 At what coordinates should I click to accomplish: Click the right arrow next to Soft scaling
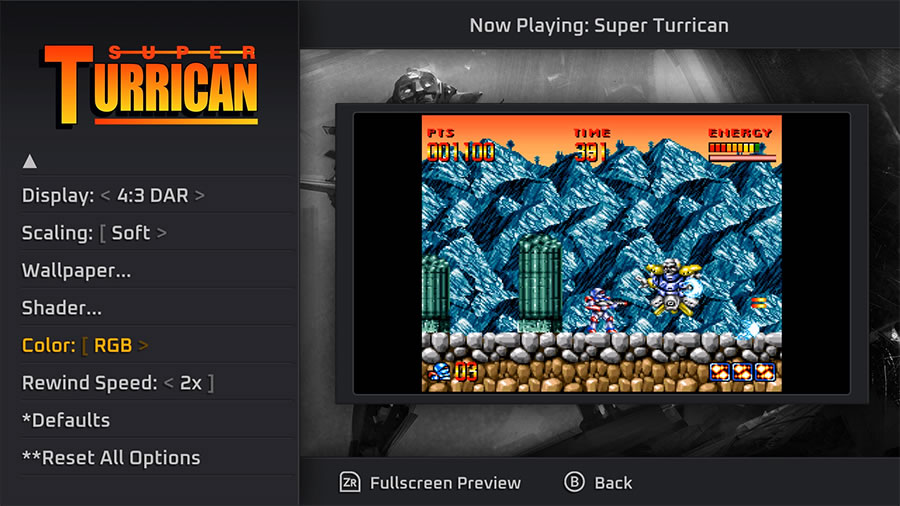[162, 233]
